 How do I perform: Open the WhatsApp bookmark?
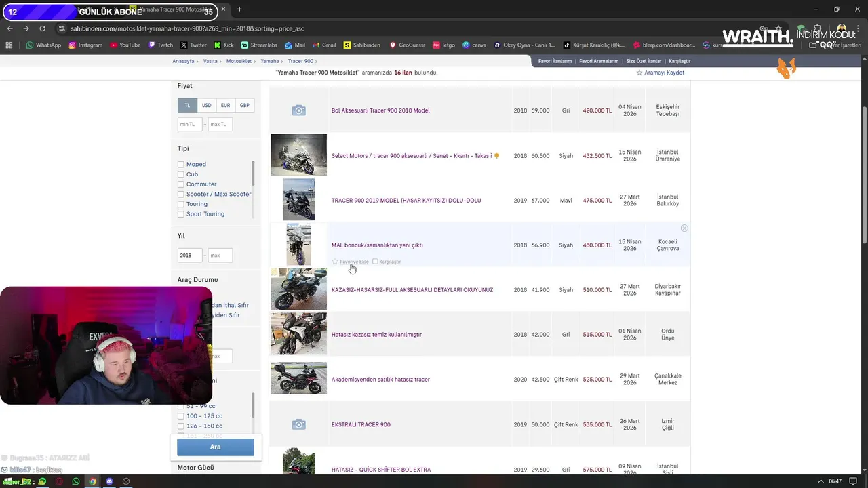click(x=43, y=45)
